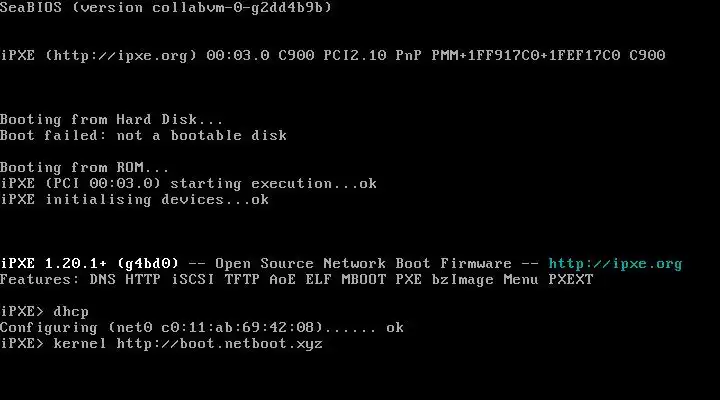This screenshot has width=720, height=400.
Task: Click the 'dhcp' command after the iPXE prompt
Action: (x=72, y=312)
